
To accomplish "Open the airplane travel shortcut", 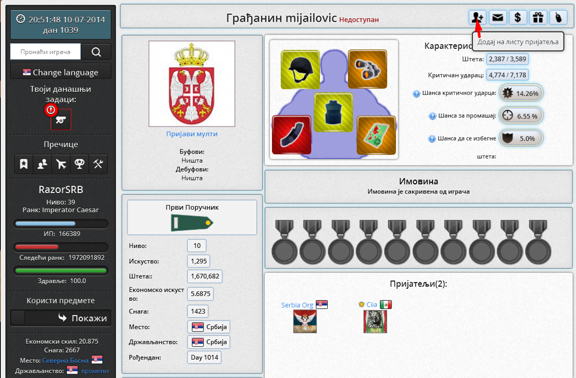I will pyautogui.click(x=61, y=164).
